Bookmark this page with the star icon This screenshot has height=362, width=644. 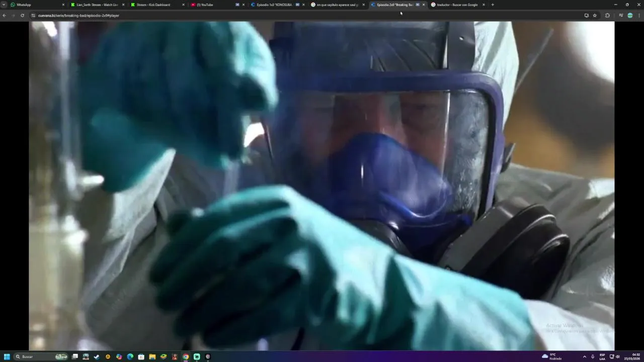tap(595, 16)
